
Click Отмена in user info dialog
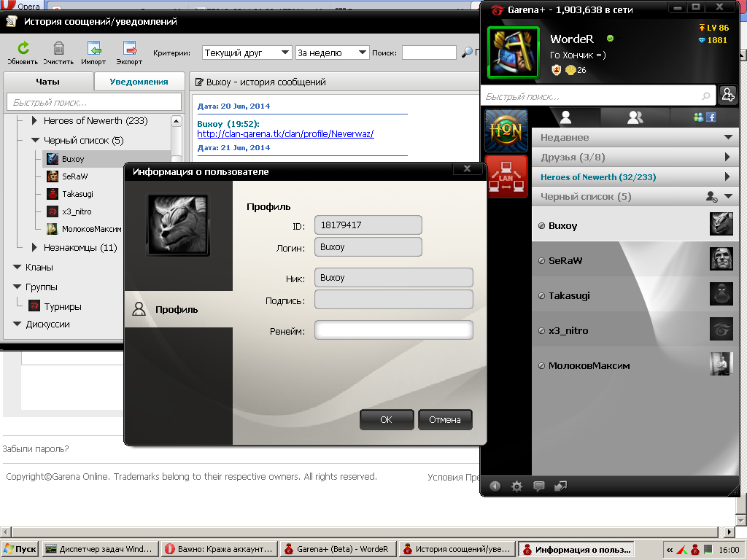tap(445, 419)
